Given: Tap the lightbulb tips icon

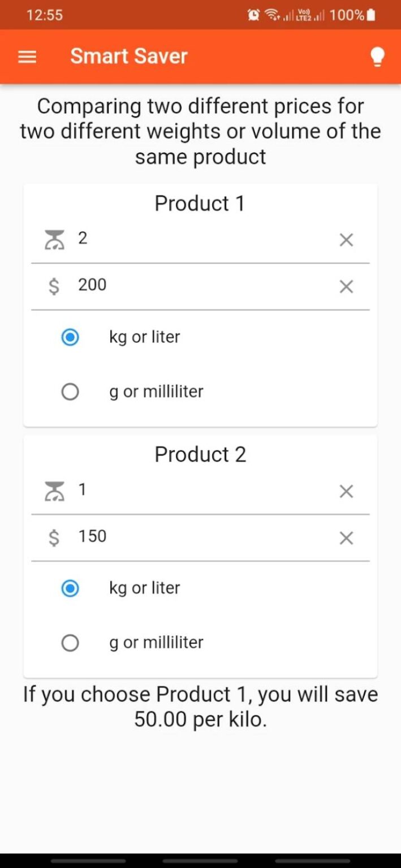Looking at the screenshot, I should pyautogui.click(x=377, y=57).
